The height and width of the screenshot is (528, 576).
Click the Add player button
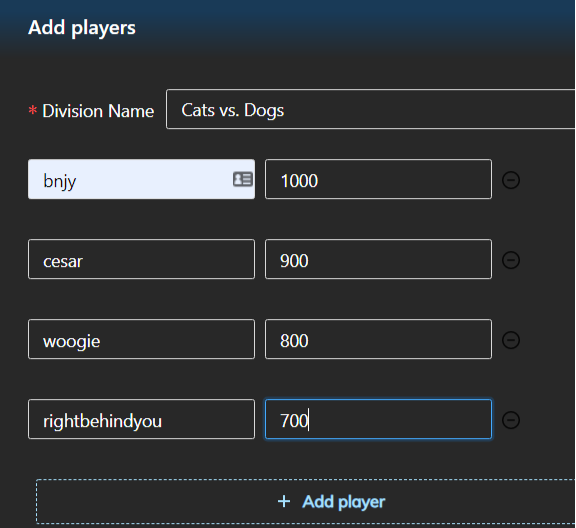pyautogui.click(x=306, y=501)
